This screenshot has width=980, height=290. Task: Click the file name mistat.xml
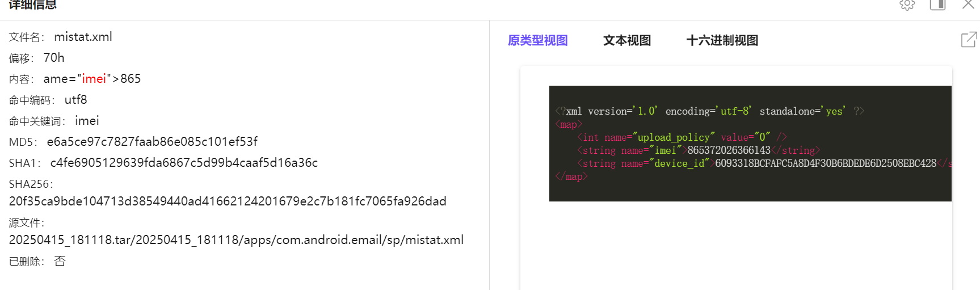[83, 37]
